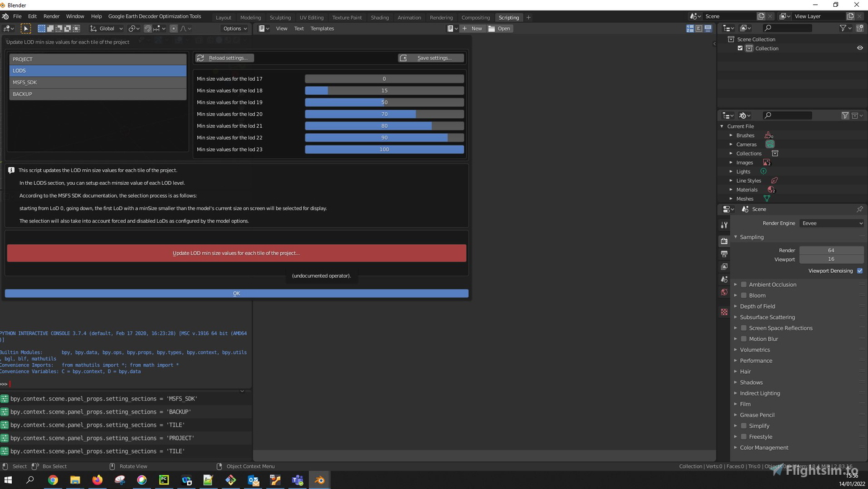Toggle visibility of the Collection
Screen dimensions: 868x489
point(859,48)
